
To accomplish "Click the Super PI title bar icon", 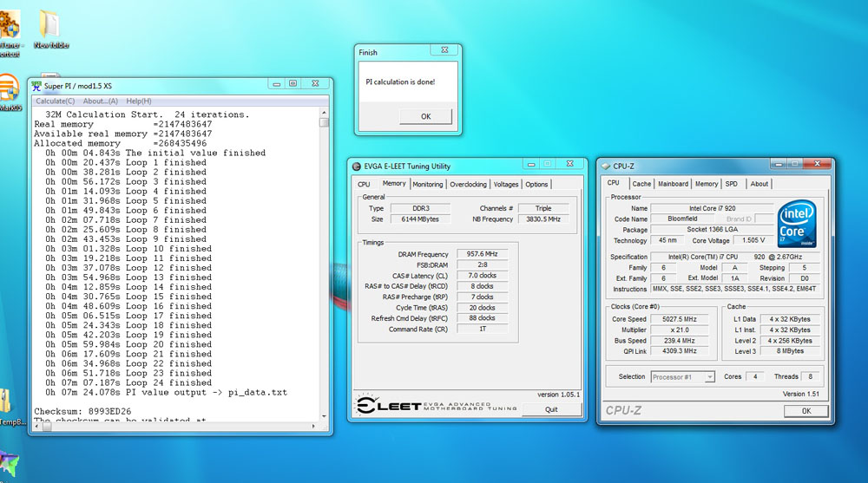I will click(37, 86).
